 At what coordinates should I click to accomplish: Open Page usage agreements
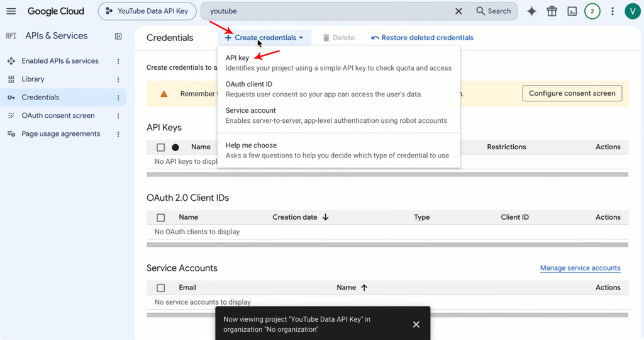[x=61, y=133]
